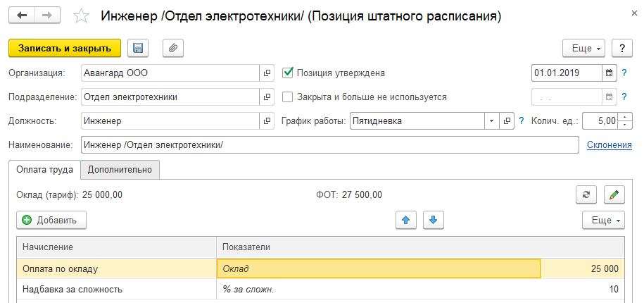Expand 'График работы' dropdown list
Viewport: 644px width, 303px height.
pyautogui.click(x=491, y=120)
